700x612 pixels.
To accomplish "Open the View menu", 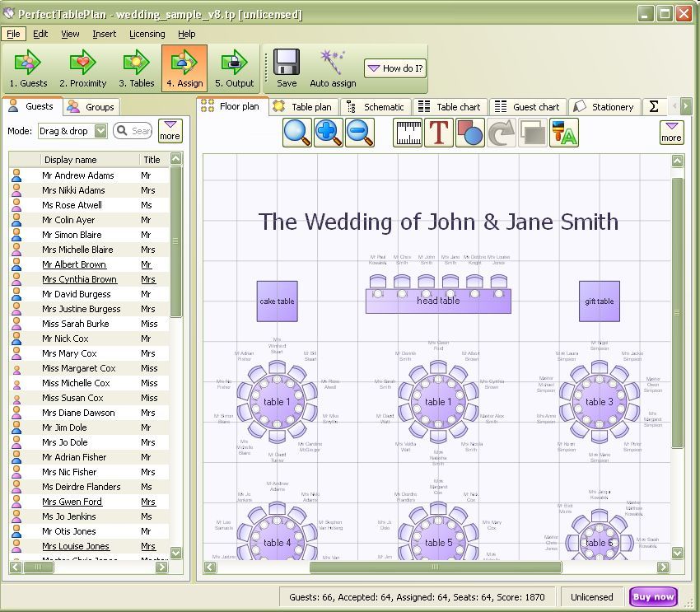I will point(70,34).
